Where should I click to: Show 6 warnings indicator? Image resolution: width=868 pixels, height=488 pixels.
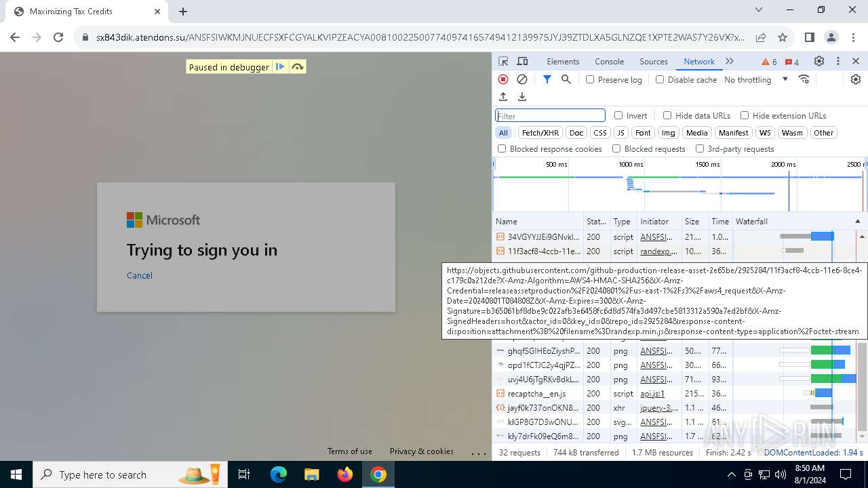[x=770, y=62]
